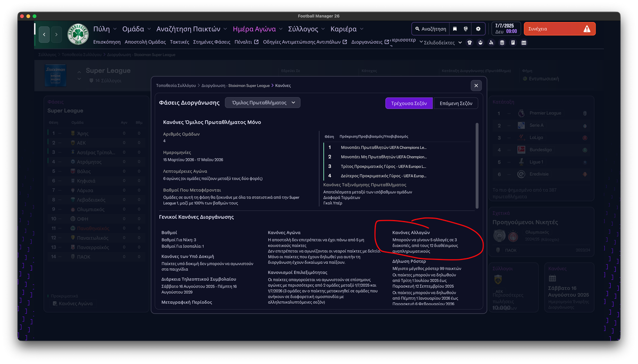The width and height of the screenshot is (638, 364).
Task: Open the Panathinaikos club crest logo
Action: pyautogui.click(x=78, y=34)
